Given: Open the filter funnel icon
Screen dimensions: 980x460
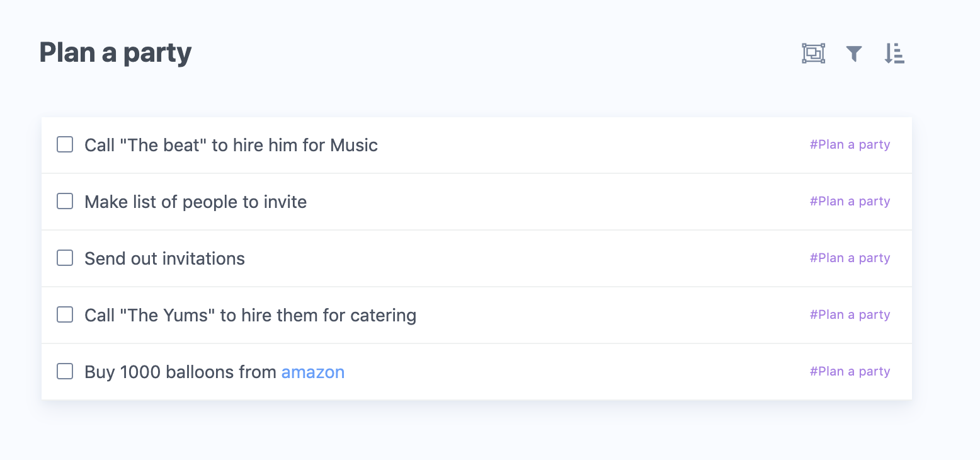Looking at the screenshot, I should [x=853, y=54].
